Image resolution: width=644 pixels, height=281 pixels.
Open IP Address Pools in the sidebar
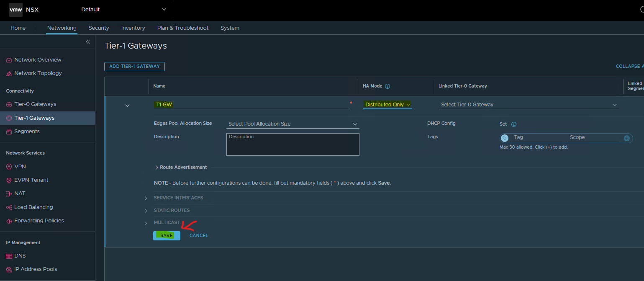point(36,269)
